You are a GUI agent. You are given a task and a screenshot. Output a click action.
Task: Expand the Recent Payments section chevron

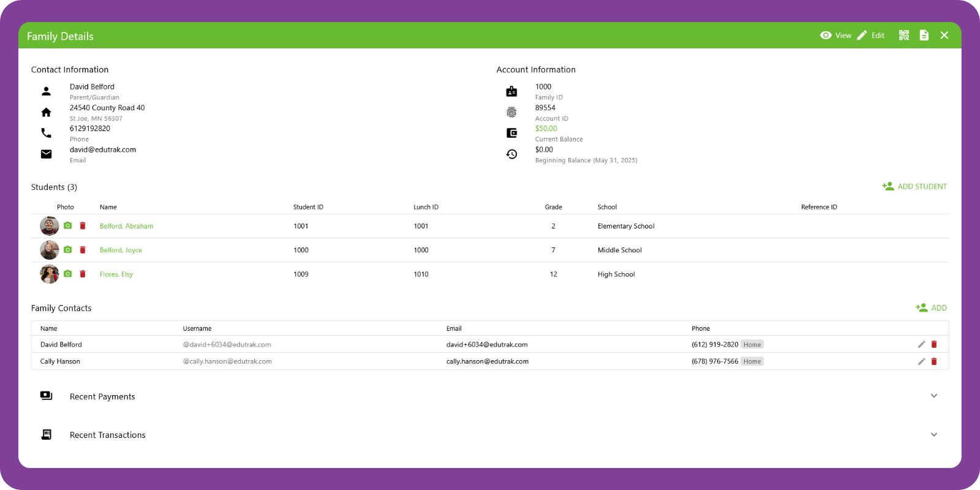[934, 396]
